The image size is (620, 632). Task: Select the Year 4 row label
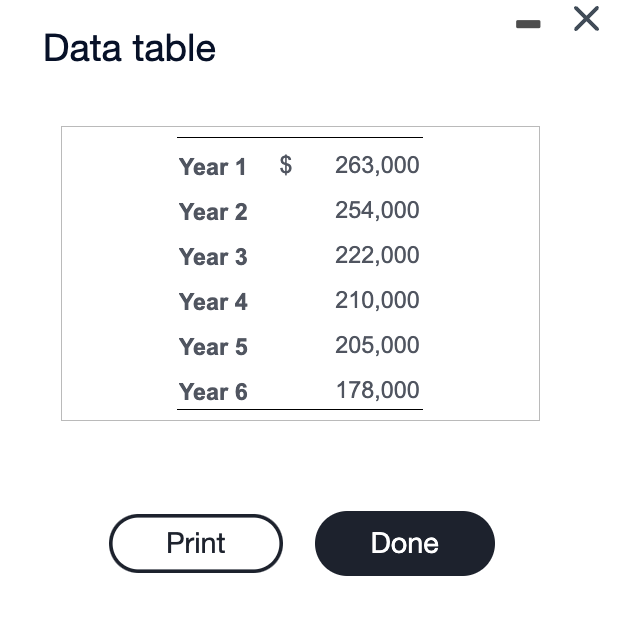(212, 302)
